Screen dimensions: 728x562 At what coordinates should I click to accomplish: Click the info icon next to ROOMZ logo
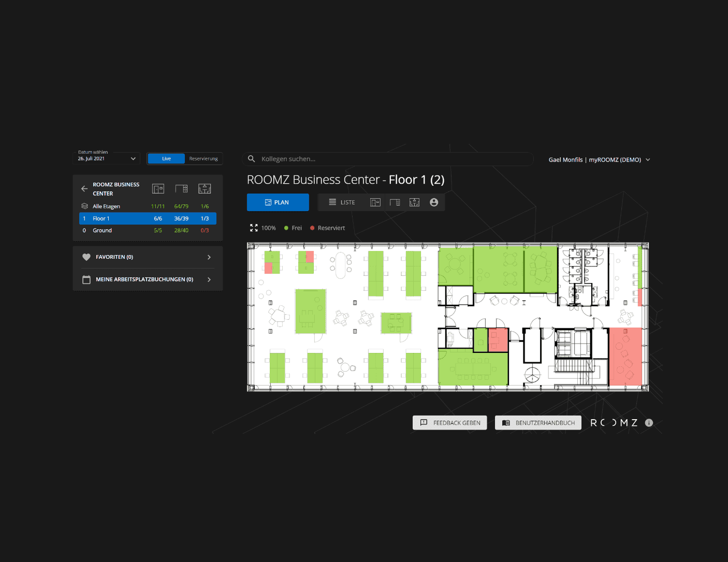(649, 423)
